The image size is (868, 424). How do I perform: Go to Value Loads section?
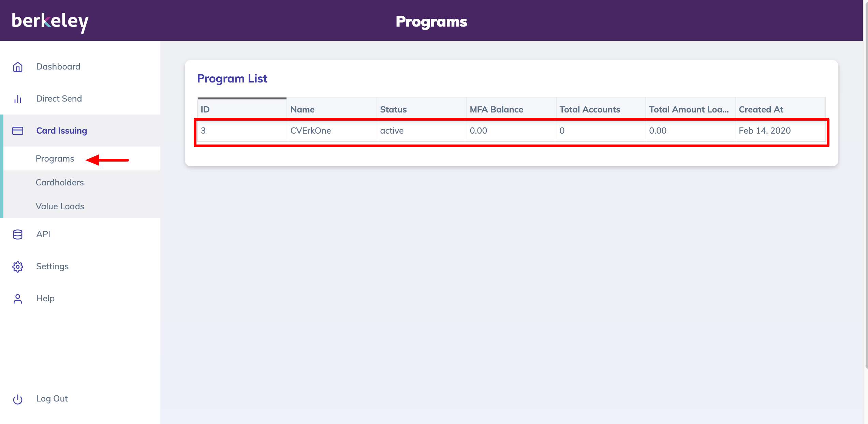(x=60, y=207)
